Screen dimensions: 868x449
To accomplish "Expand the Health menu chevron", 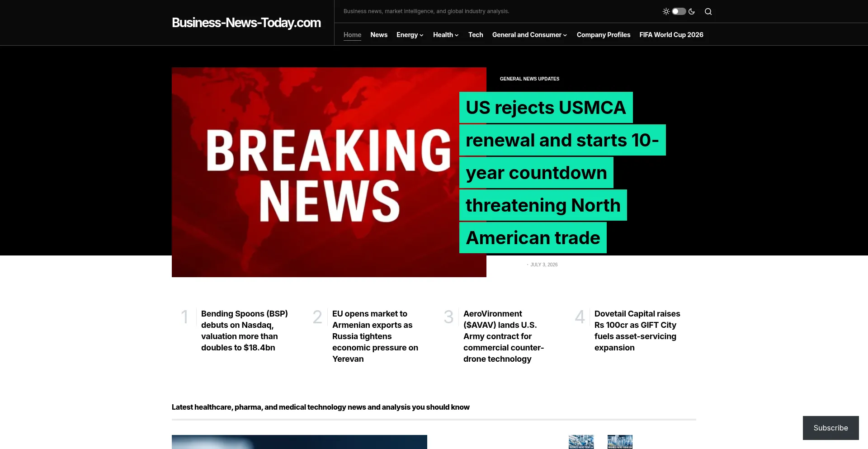I will click(x=457, y=35).
